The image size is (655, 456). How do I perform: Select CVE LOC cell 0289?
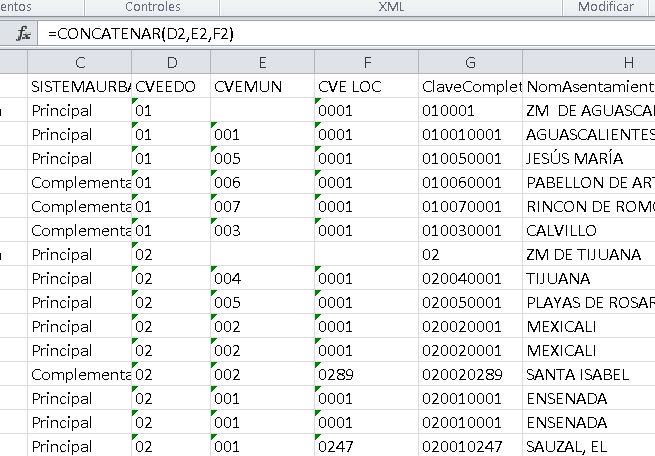click(x=367, y=375)
